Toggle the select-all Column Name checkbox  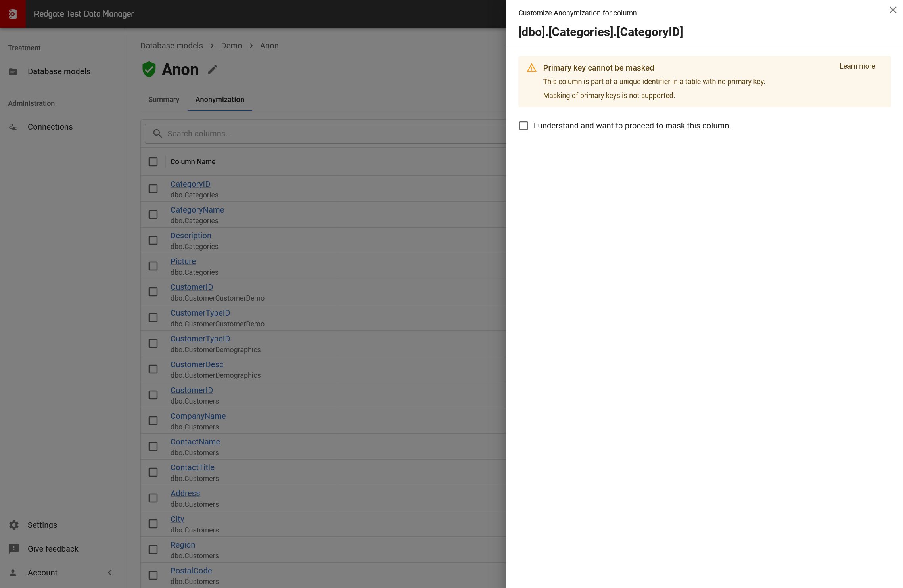pos(153,162)
